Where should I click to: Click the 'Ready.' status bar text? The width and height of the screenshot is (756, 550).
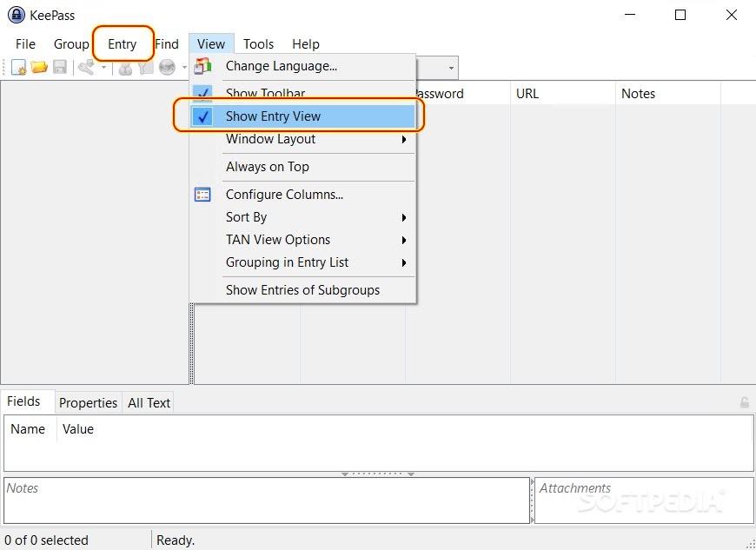pyautogui.click(x=176, y=540)
